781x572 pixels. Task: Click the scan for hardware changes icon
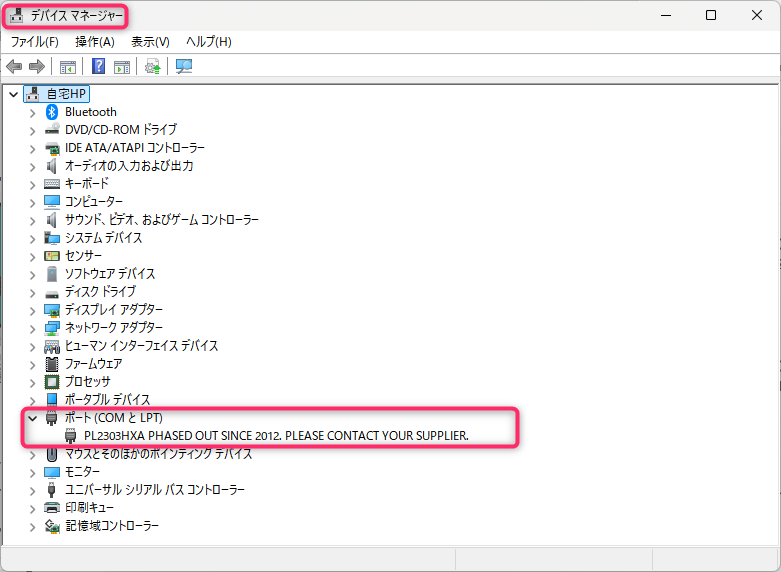pos(184,66)
